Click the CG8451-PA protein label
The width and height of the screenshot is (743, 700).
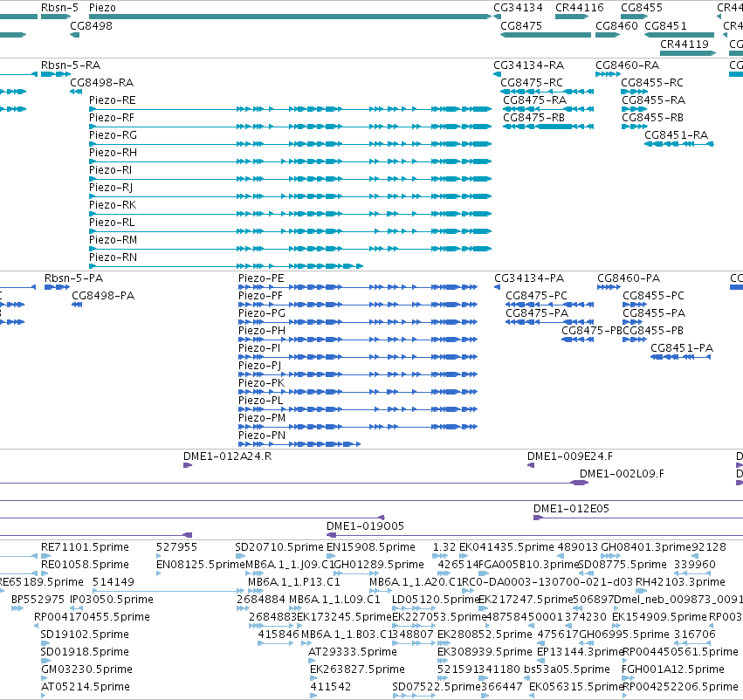[x=682, y=348]
